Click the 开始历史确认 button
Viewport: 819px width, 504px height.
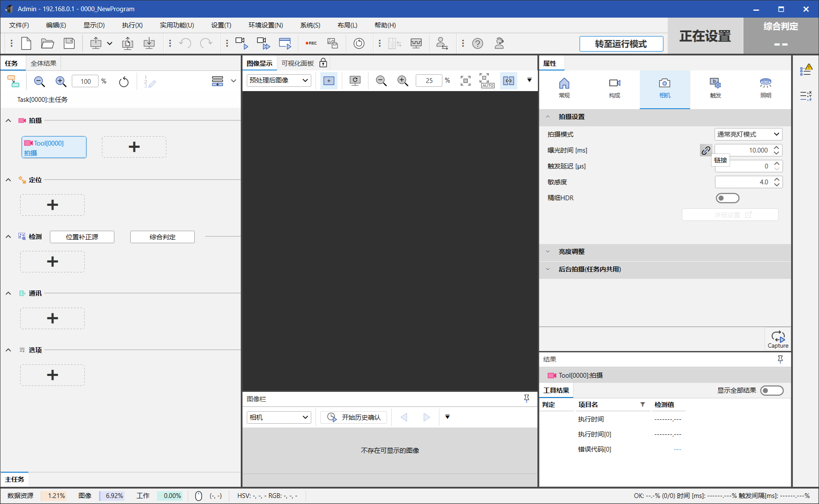354,417
